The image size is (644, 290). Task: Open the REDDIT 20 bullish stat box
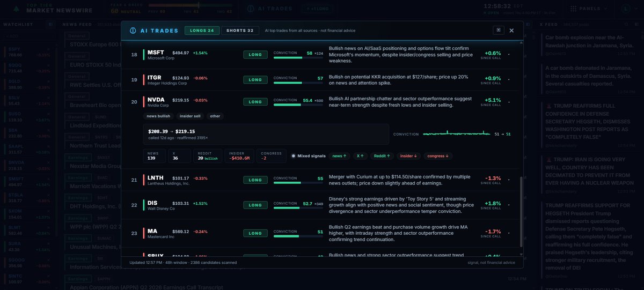click(x=208, y=155)
